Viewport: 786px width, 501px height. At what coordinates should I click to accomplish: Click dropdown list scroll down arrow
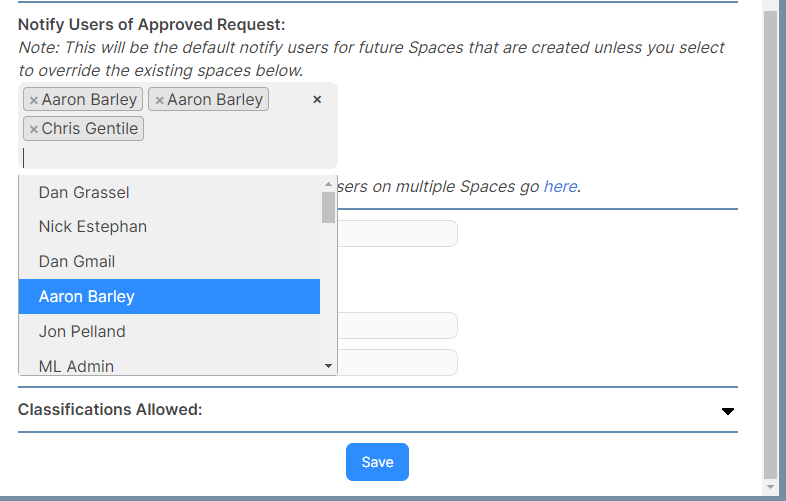point(328,366)
